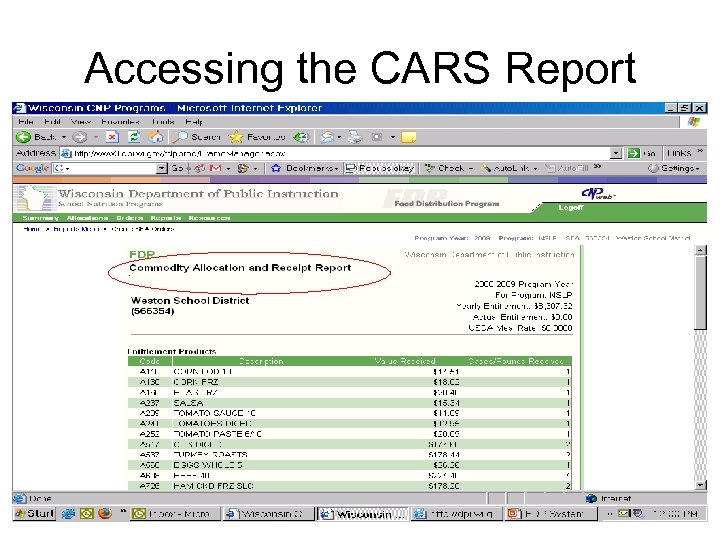Click the vertical scrollbar thumb
The image size is (720, 540).
[700, 292]
